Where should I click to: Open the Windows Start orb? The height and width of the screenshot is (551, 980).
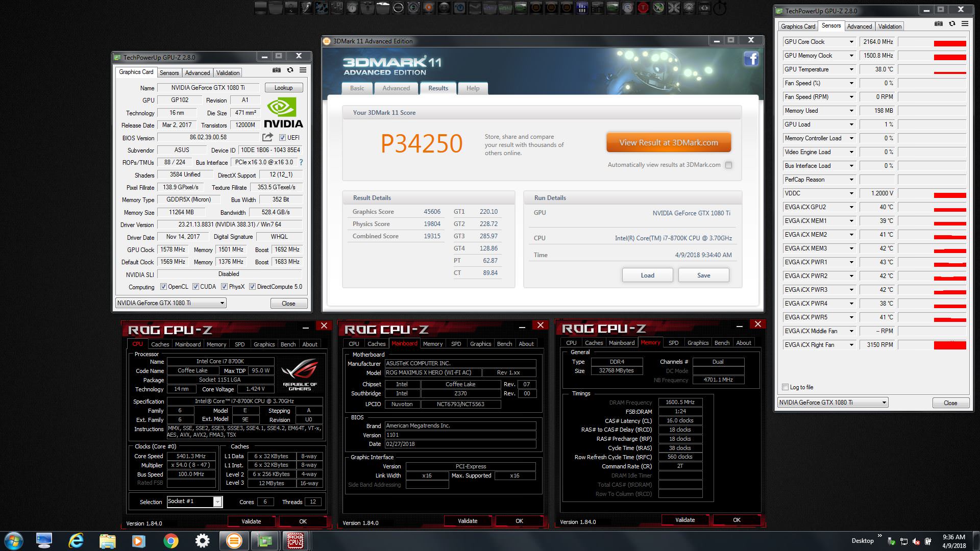click(13, 541)
